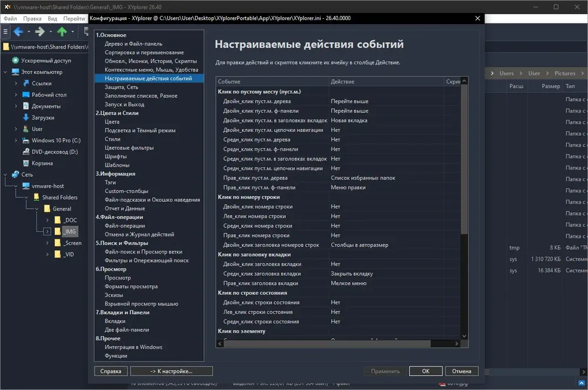Screen dimensions: 588x390
Task: Click the Forward arrow toolbar icon
Action: click(40, 32)
